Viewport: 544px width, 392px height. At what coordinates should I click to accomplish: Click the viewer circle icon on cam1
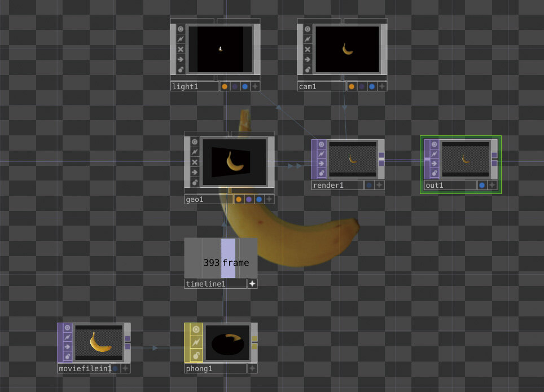point(308,29)
